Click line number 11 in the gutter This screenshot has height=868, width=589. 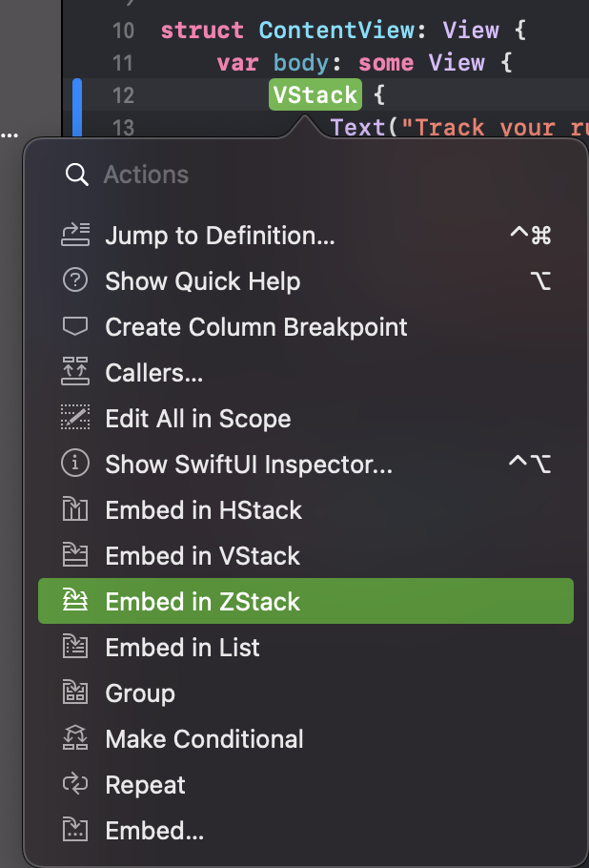click(123, 63)
